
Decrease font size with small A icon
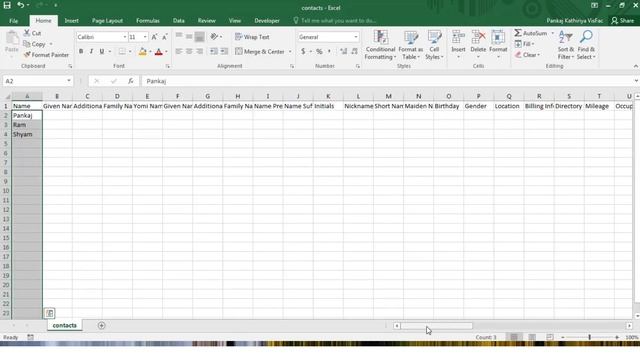coord(164,37)
